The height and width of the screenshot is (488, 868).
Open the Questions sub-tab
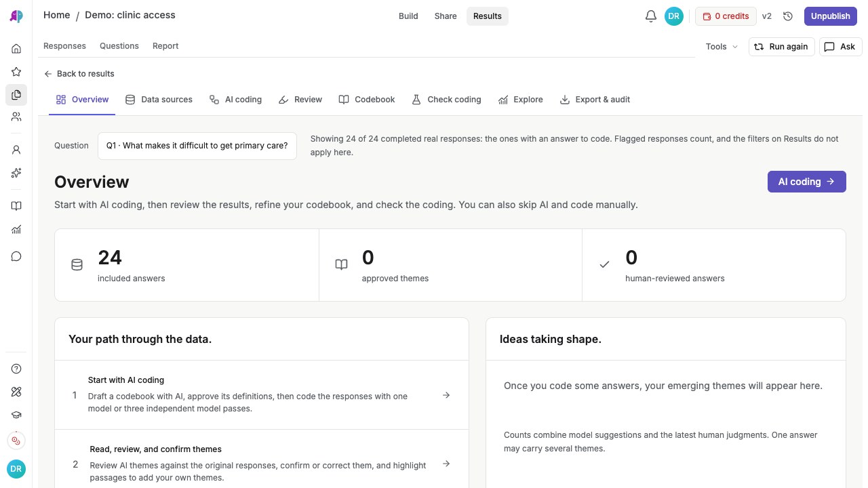119,46
